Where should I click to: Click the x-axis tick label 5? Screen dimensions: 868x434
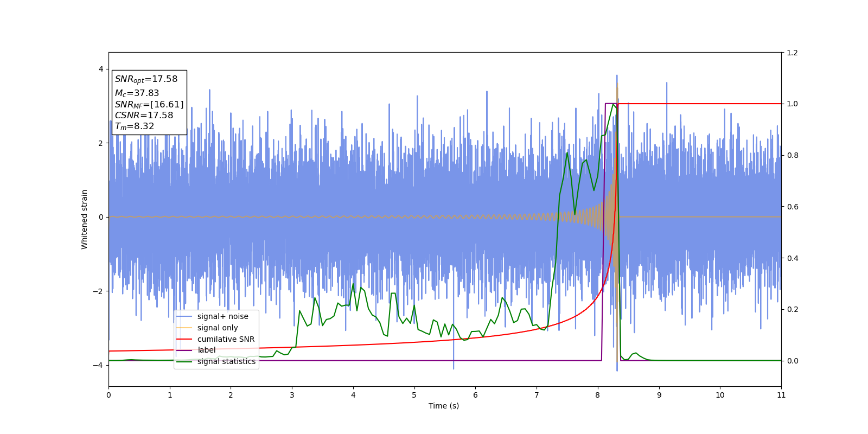(414, 395)
